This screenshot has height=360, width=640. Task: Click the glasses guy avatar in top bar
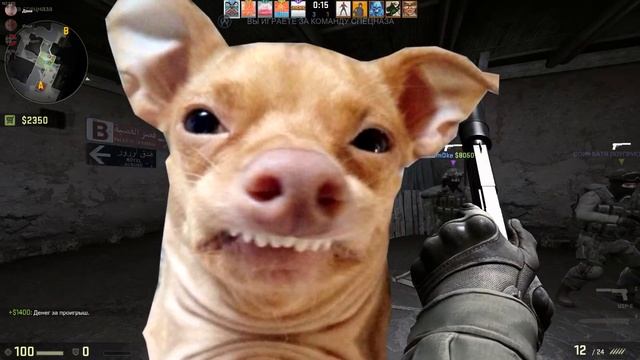coord(409,9)
